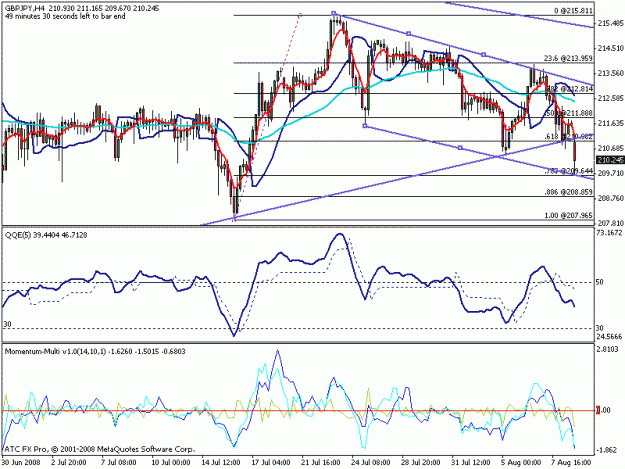Screen dimensions: 625x469
Task: Select the Fibonacci label '0 @215.811'
Action: coord(573,11)
